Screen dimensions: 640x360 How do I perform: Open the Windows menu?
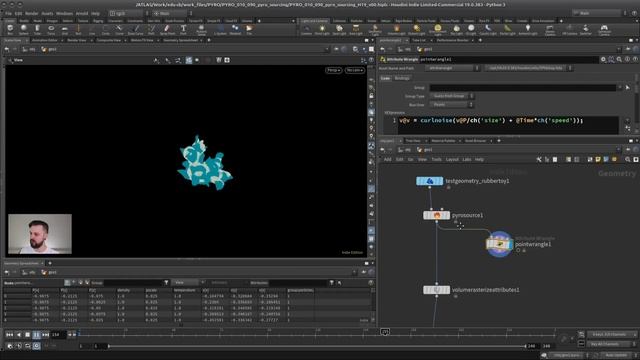coord(64,13)
